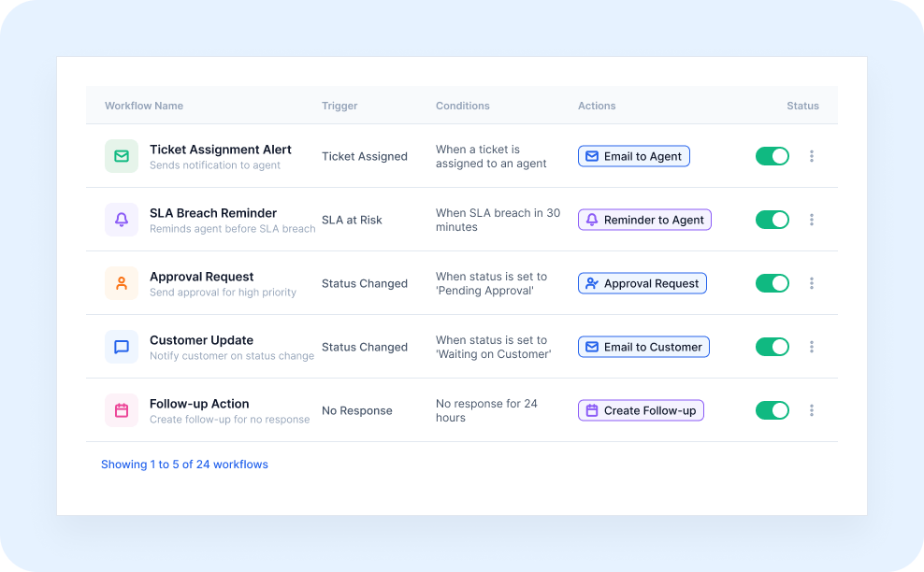
Task: Open the three-dot menu for Ticket Assignment Alert
Action: [x=812, y=156]
